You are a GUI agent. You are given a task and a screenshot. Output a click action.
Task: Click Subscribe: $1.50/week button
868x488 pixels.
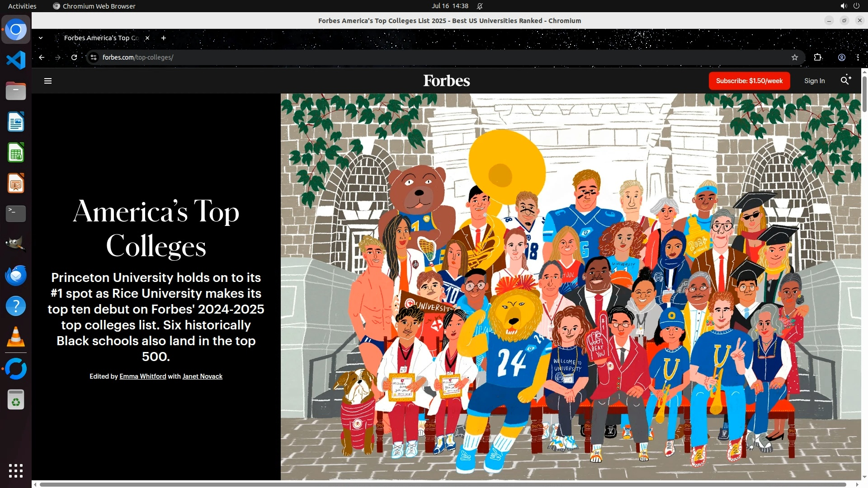pos(749,81)
